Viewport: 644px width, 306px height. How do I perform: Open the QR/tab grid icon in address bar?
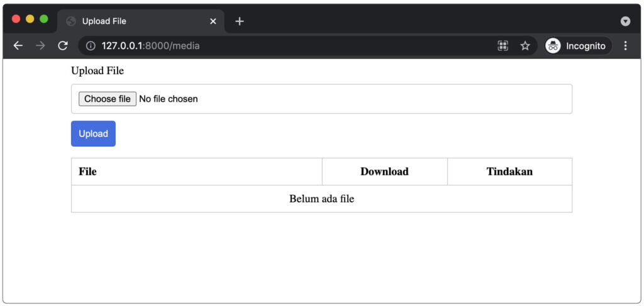pyautogui.click(x=502, y=46)
